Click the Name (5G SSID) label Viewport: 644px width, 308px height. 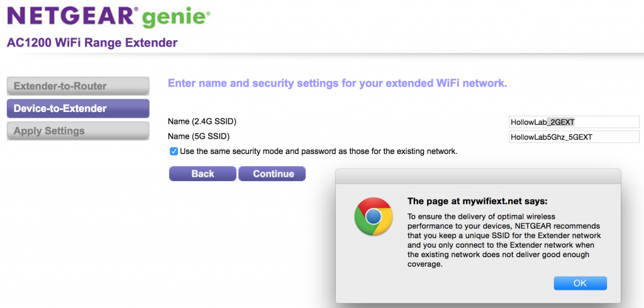(x=198, y=136)
